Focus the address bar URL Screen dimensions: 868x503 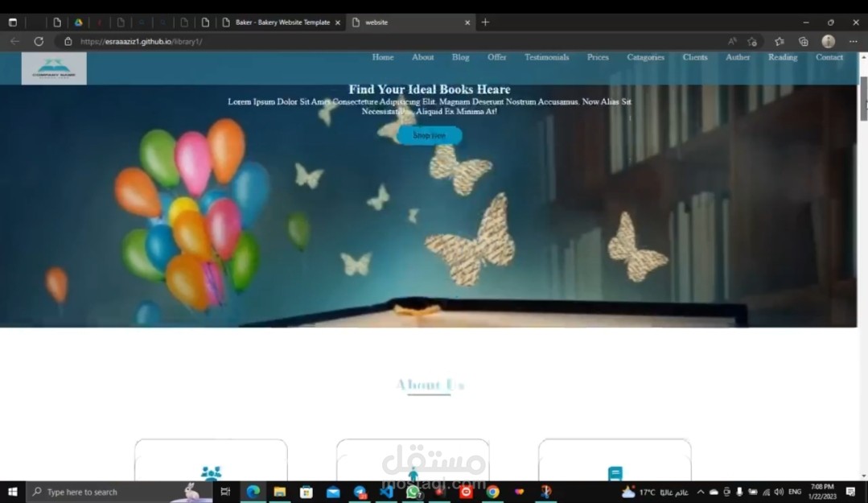141,42
